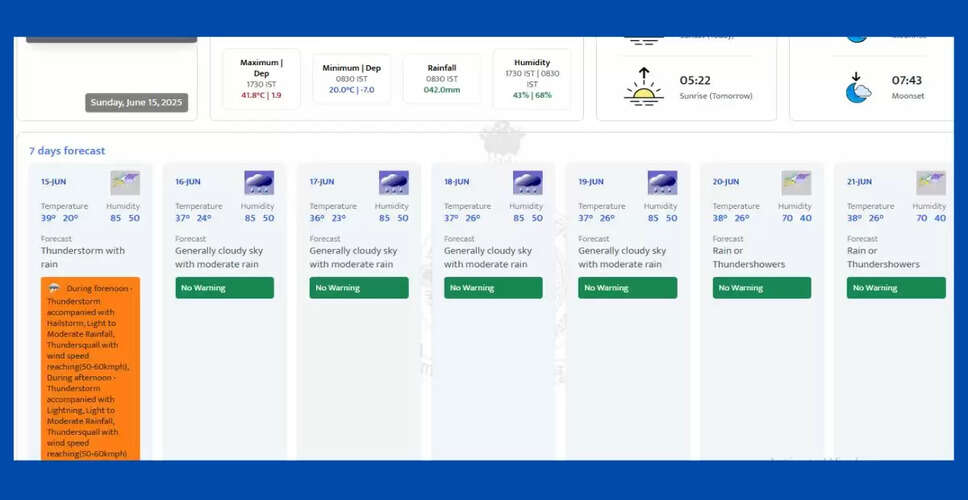Screen dimensions: 968x500
Task: Click the Rainfall 042.0mm card
Action: [442, 79]
